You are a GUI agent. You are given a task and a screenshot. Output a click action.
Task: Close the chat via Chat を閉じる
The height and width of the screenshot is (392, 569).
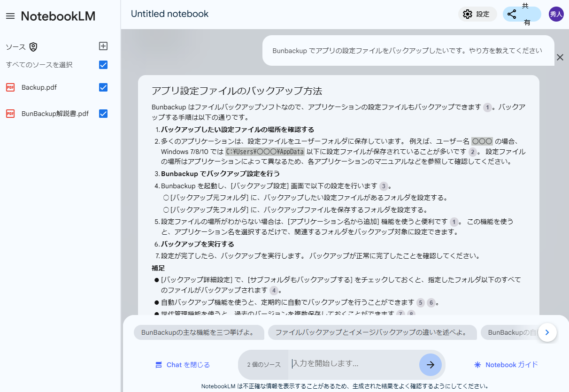coord(183,364)
